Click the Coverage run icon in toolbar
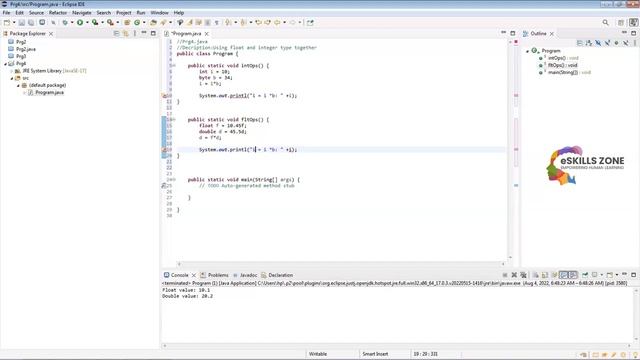 coord(95,22)
